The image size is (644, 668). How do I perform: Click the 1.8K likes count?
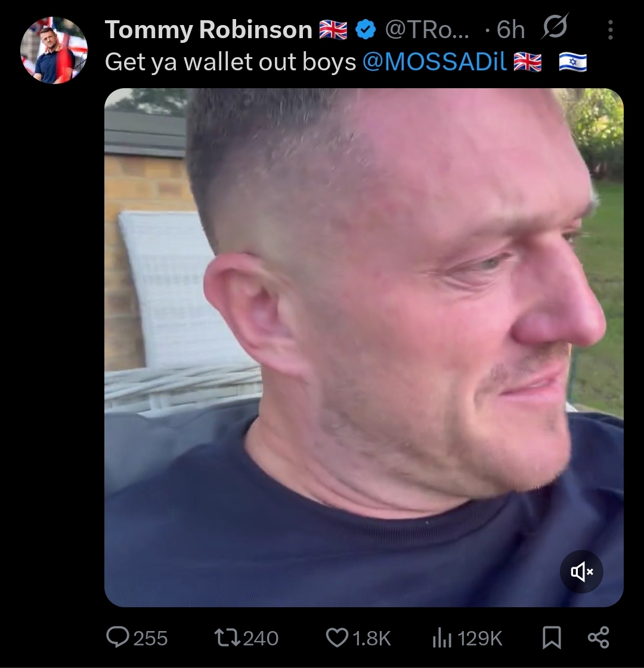pos(371,638)
